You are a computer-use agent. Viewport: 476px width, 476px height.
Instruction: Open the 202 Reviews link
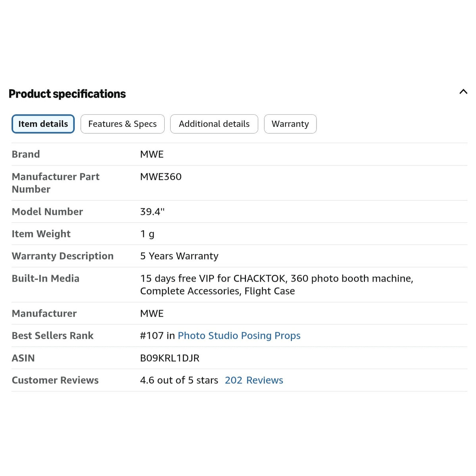coord(254,380)
